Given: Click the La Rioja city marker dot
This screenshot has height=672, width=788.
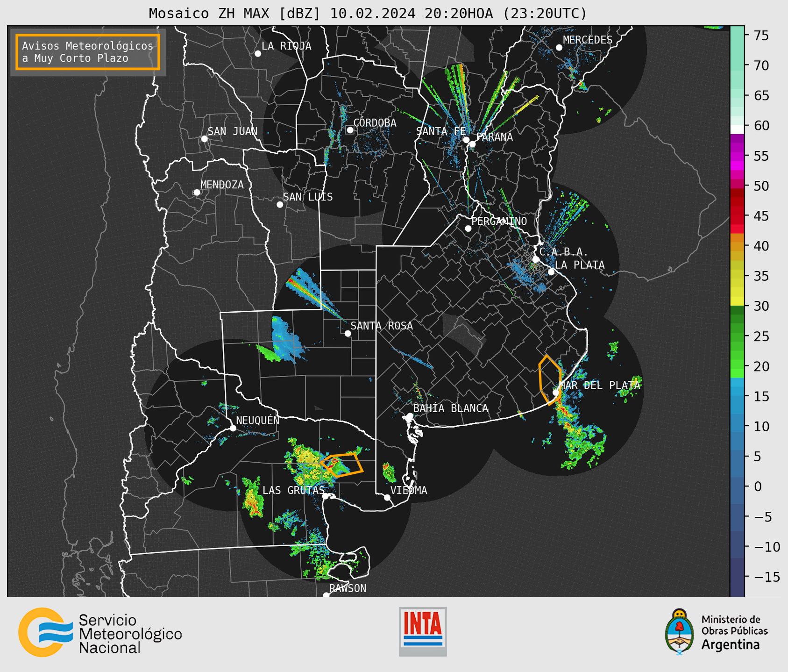Looking at the screenshot, I should 258,54.
